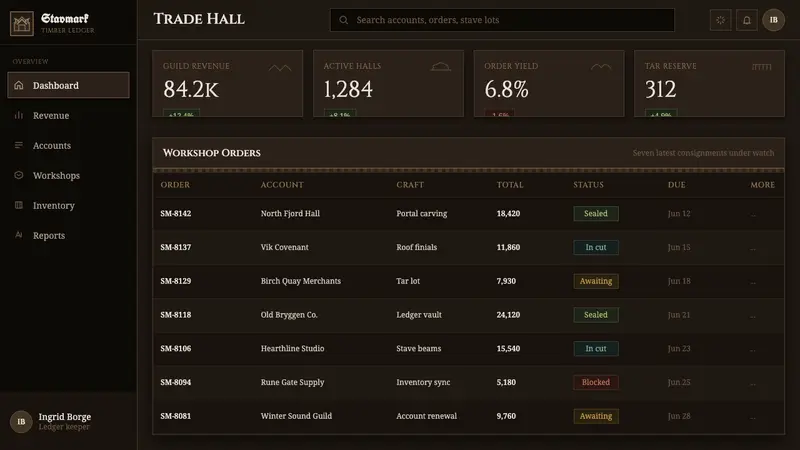Click Birch Quay Merchants account
The image size is (800, 450).
coord(301,281)
